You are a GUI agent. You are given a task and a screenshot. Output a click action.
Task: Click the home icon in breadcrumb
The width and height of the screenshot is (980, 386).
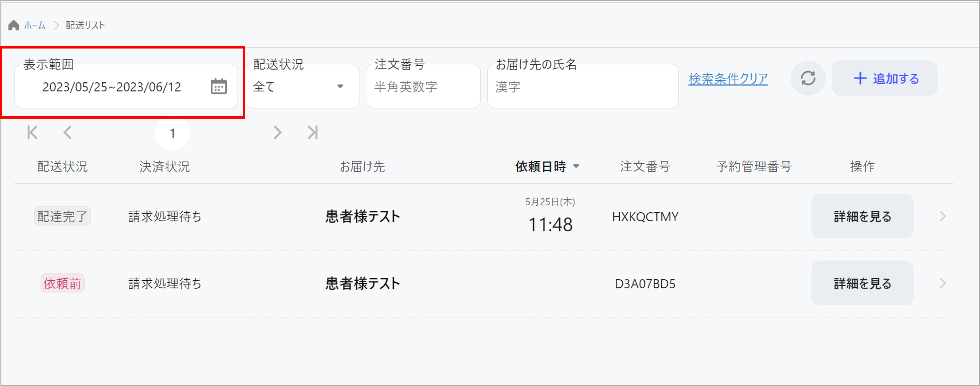point(14,26)
